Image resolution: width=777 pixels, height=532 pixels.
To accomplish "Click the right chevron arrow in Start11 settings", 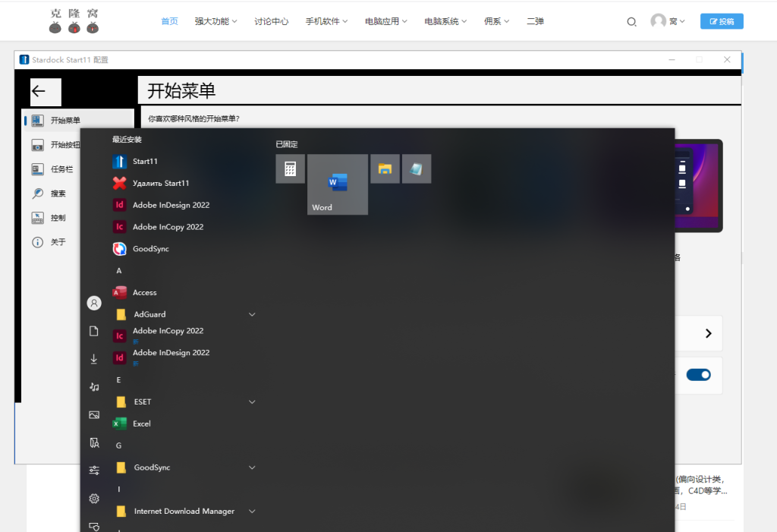I will (708, 333).
